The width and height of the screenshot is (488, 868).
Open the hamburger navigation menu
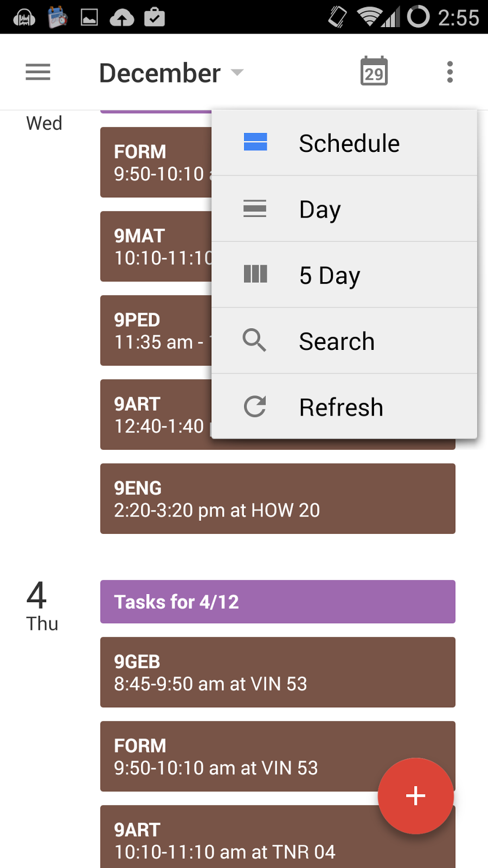[x=38, y=72]
